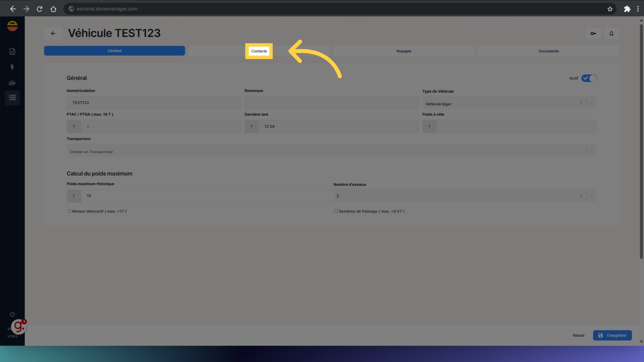This screenshot has width=644, height=362.
Task: Click the Retour link
Action: (x=578, y=335)
